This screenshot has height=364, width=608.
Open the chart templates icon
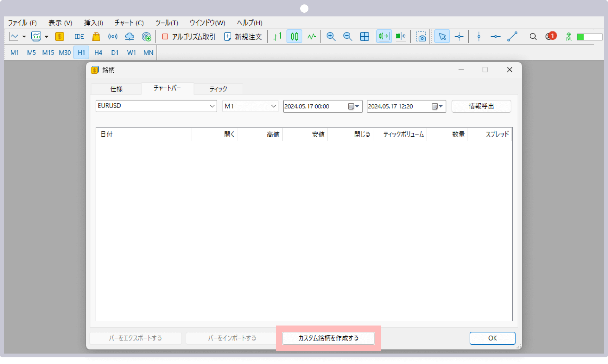(x=36, y=37)
